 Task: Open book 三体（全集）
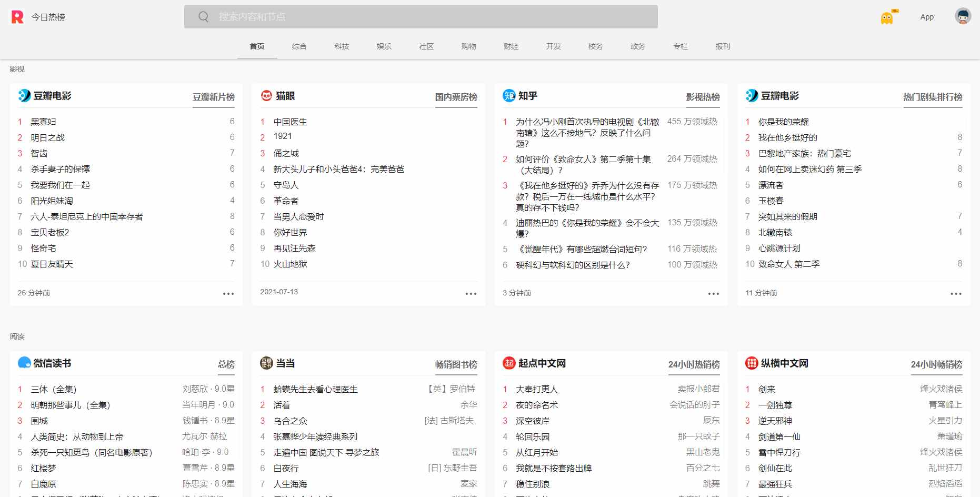pos(54,389)
